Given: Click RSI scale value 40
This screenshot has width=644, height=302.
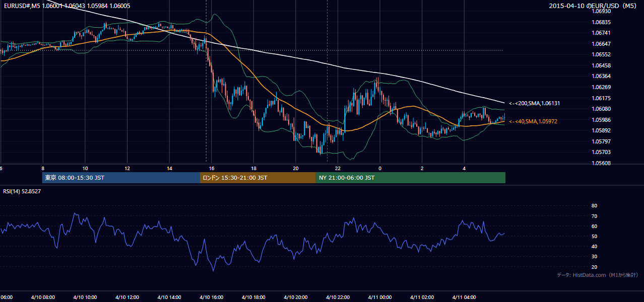Looking at the screenshot, I should pos(594,246).
